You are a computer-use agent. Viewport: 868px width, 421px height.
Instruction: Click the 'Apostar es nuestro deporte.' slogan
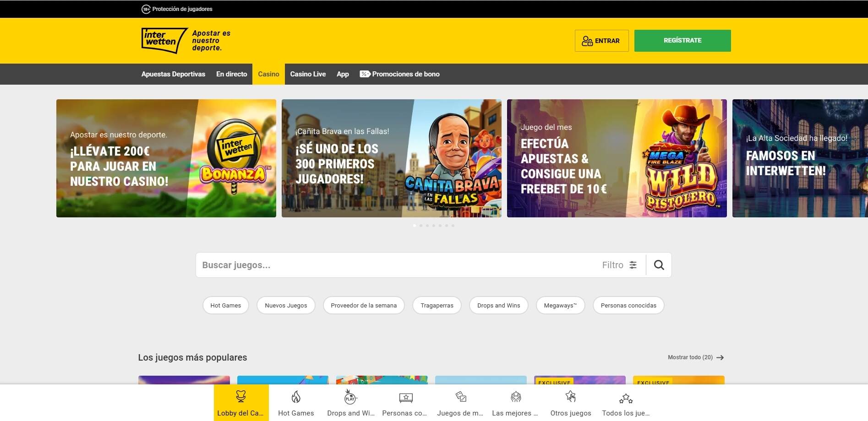[211, 41]
